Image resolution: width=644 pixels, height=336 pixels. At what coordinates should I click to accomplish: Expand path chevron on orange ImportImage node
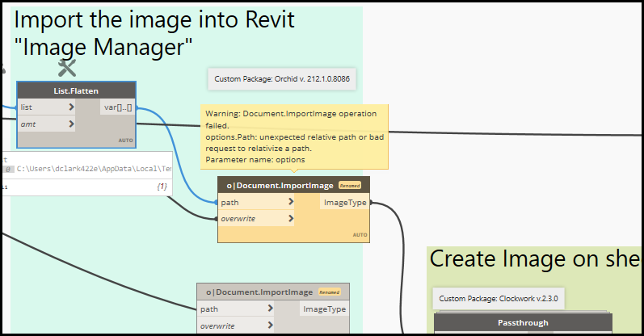click(x=291, y=202)
